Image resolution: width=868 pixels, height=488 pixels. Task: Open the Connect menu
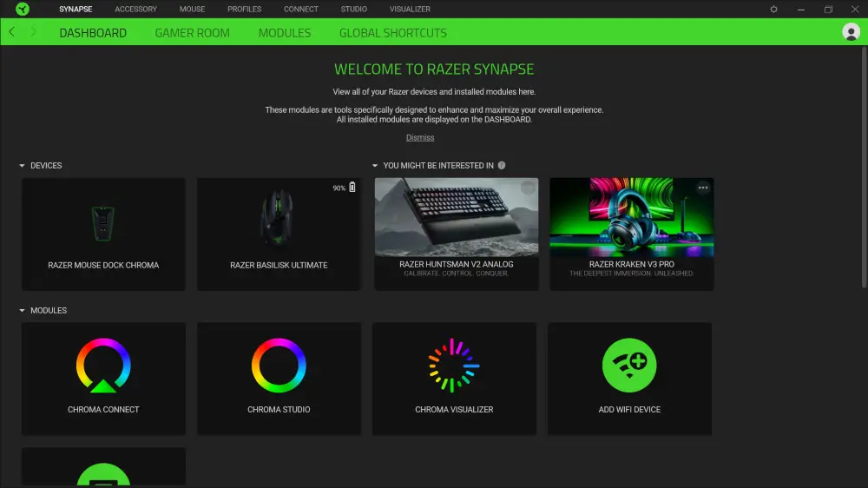pyautogui.click(x=301, y=10)
